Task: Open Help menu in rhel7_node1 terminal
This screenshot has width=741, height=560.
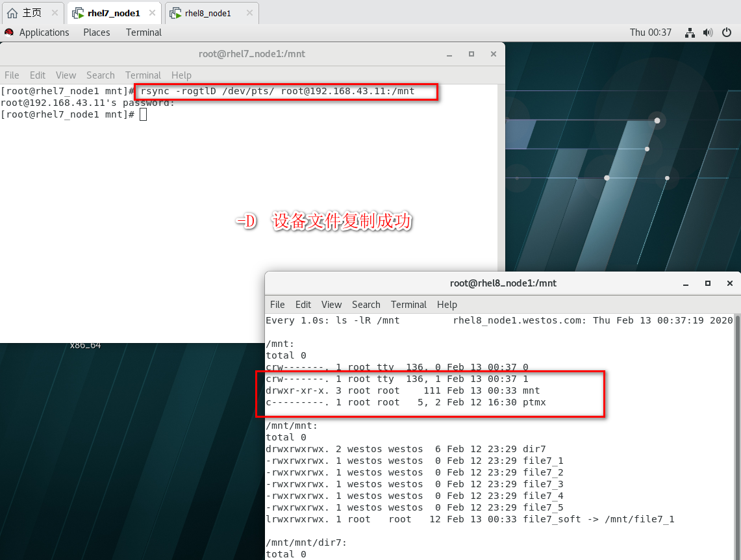Action: [181, 75]
